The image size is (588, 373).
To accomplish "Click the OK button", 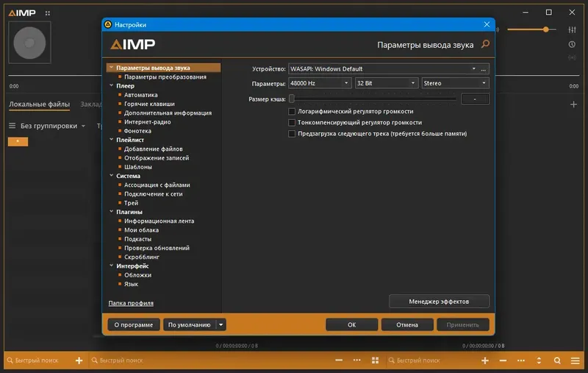I will point(352,324).
